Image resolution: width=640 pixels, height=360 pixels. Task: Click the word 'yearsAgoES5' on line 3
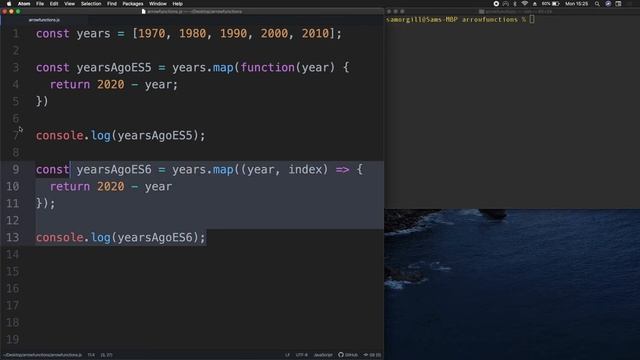coord(114,67)
